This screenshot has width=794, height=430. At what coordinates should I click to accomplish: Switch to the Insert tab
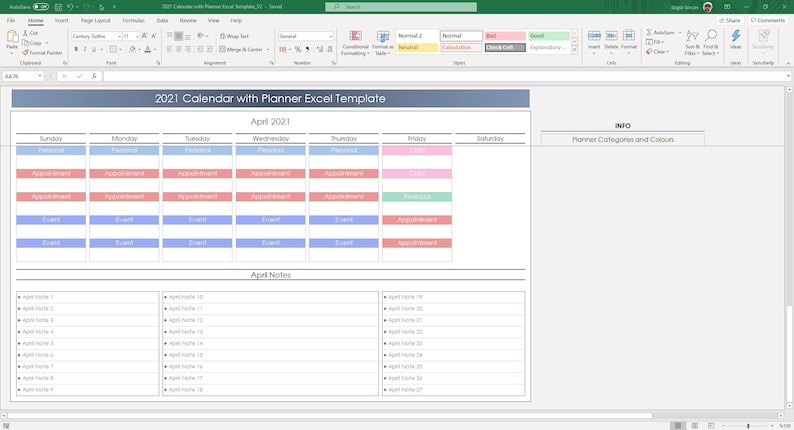point(61,21)
